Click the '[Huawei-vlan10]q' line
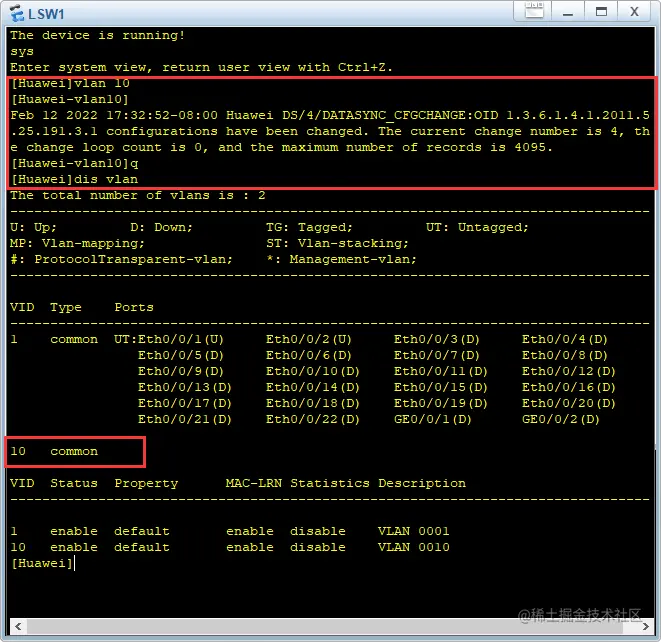661x642 pixels. [74, 163]
